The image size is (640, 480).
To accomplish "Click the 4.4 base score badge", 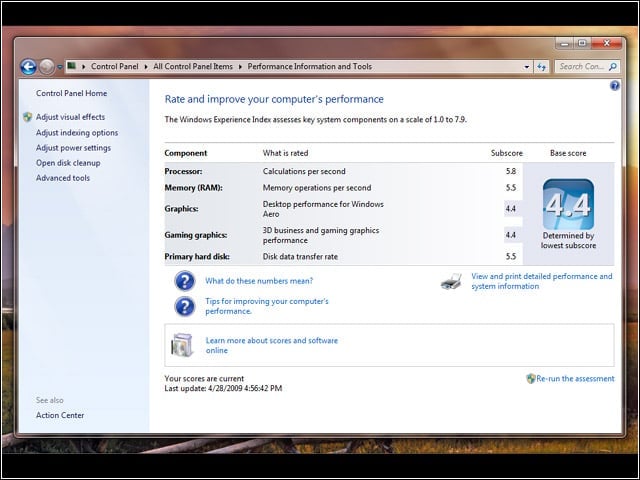I will (x=568, y=204).
